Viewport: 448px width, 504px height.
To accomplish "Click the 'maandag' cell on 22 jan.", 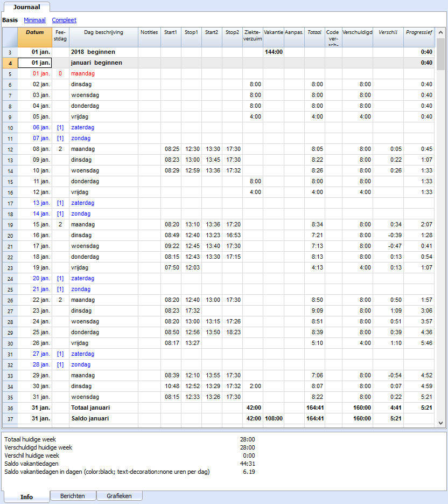I will (104, 300).
